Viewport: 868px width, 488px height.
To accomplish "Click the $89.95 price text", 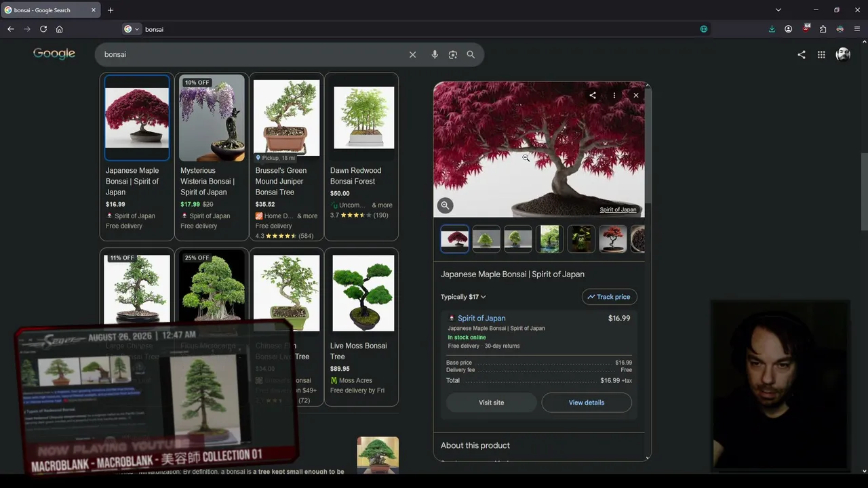I will [x=340, y=369].
